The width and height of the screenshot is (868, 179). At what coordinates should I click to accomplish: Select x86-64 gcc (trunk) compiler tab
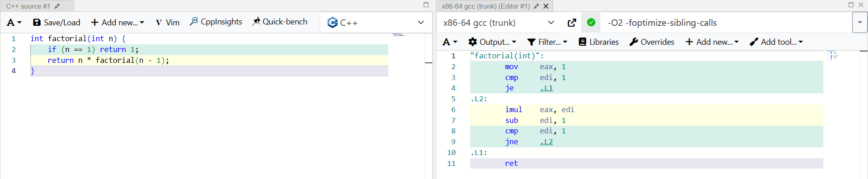[x=486, y=6]
